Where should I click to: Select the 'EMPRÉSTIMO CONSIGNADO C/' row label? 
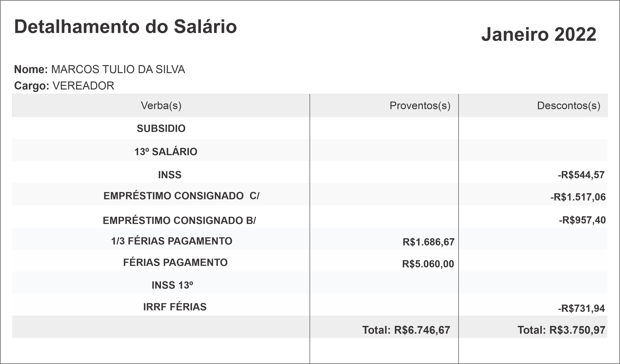point(181,196)
